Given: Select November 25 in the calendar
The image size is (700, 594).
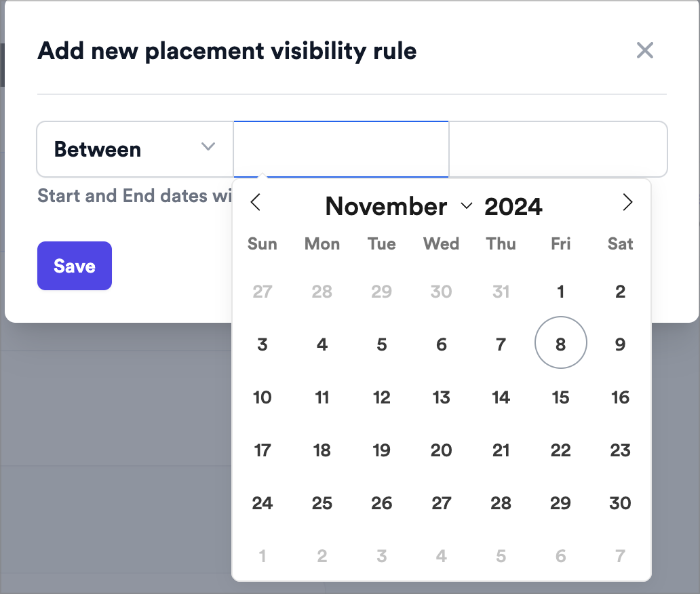Looking at the screenshot, I should tap(322, 503).
